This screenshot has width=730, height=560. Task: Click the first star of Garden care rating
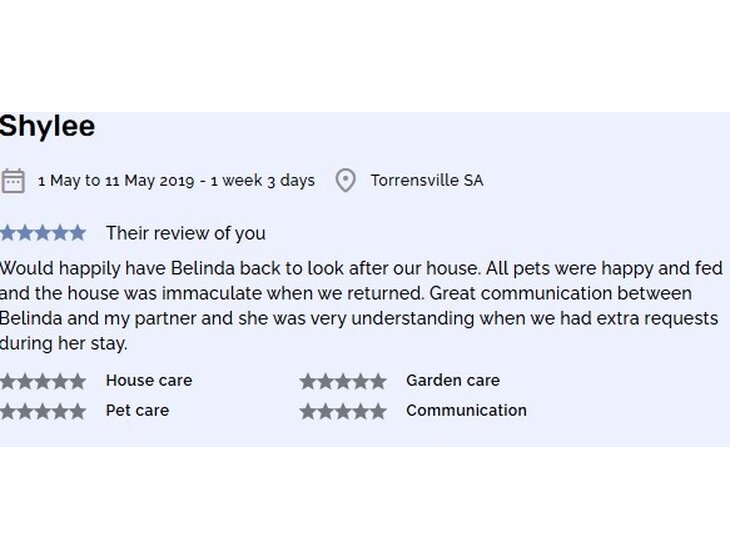(308, 381)
